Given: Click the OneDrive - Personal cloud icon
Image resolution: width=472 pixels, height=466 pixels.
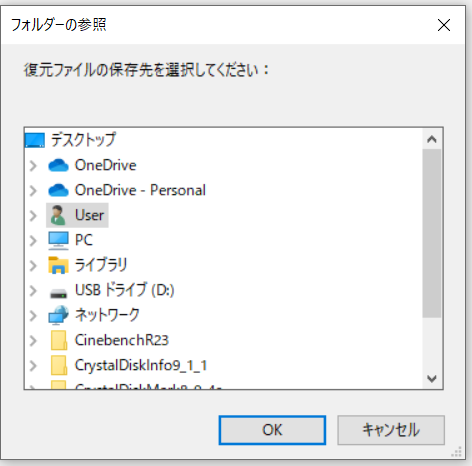Looking at the screenshot, I should 58,190.
